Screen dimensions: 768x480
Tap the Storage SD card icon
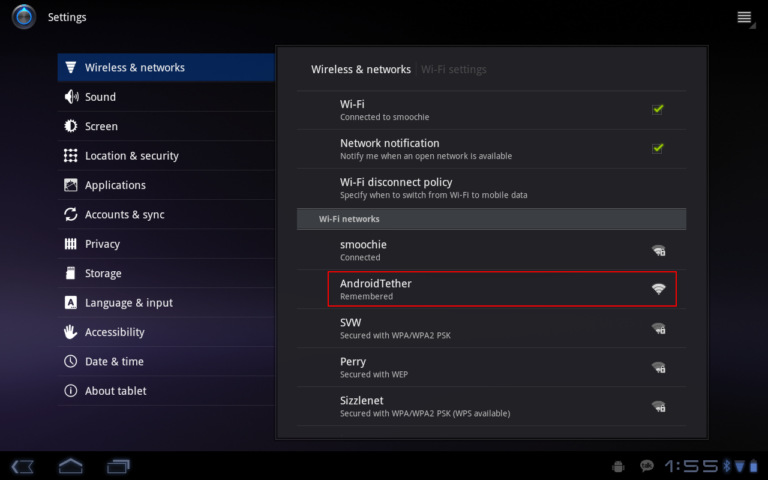click(71, 273)
